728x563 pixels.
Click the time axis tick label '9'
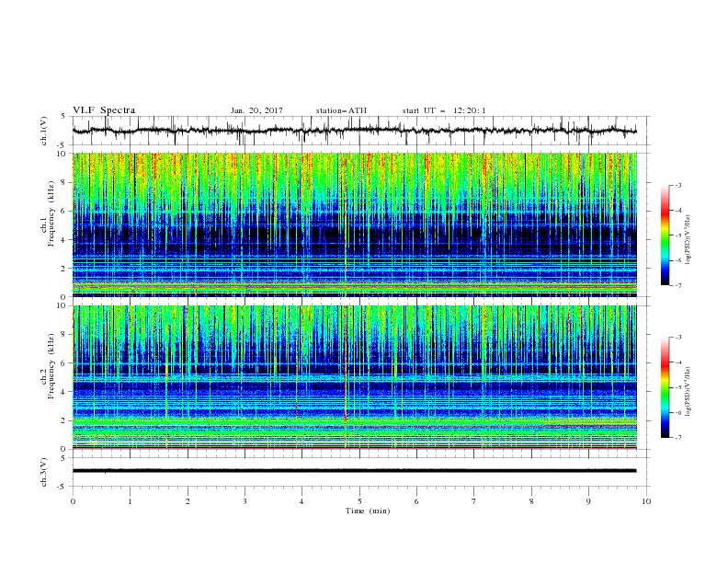pos(588,501)
